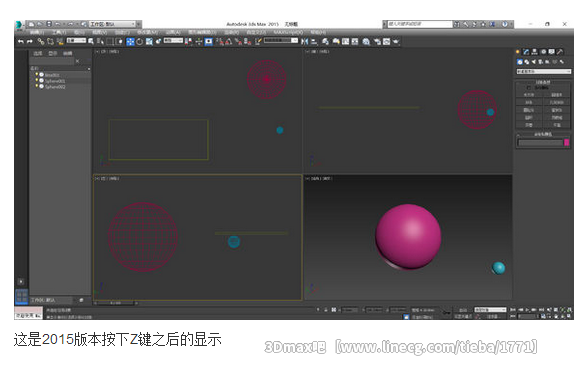This screenshot has height=366, width=577.
Task: Activate the Select and Scale tool
Action: click(149, 42)
